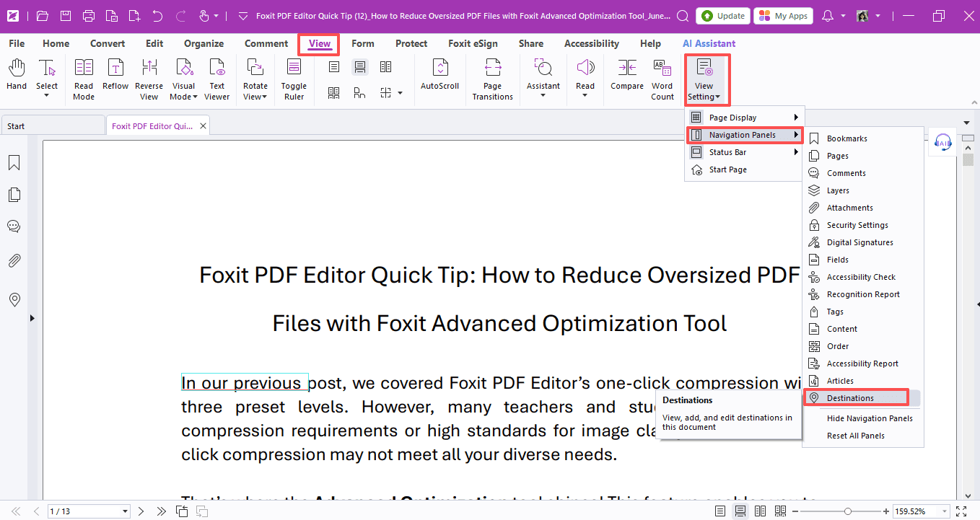Viewport: 980px width, 520px height.
Task: Run Word Count
Action: click(x=662, y=79)
